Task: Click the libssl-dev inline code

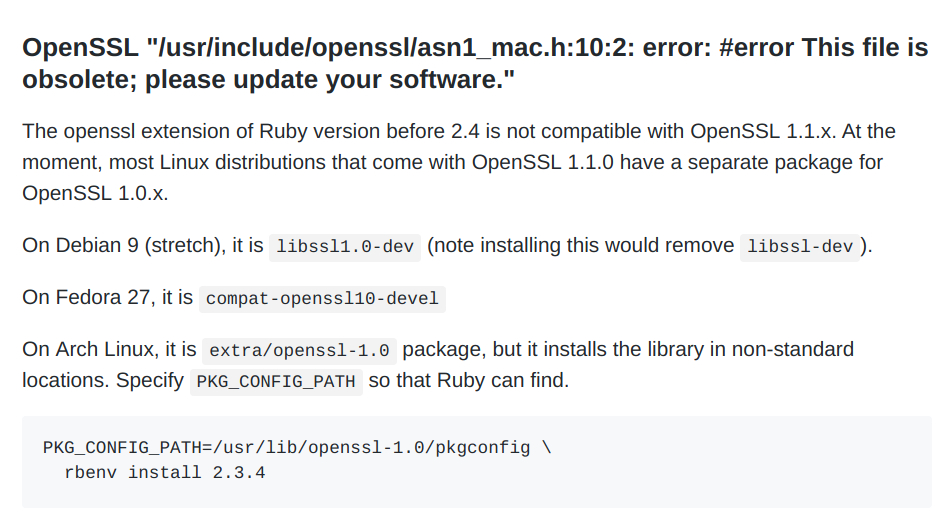Action: click(x=800, y=246)
